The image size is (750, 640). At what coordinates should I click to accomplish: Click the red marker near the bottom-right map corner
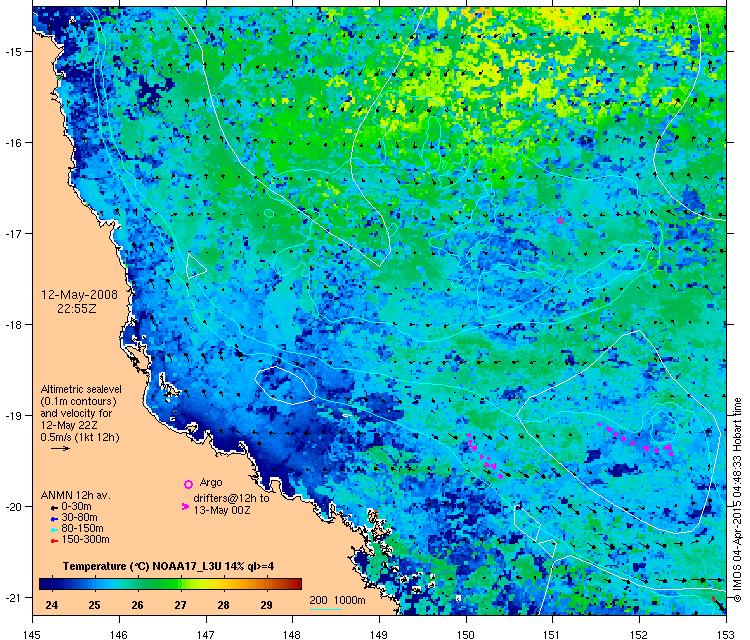[714, 598]
